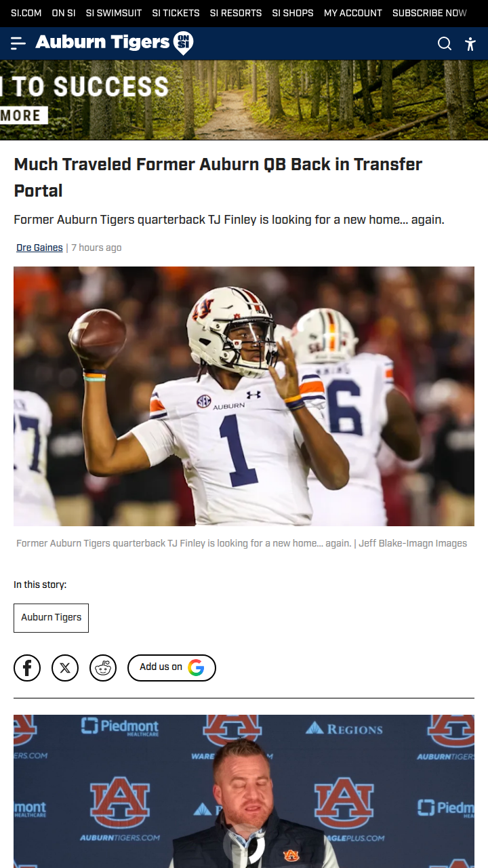Select the Auburn Tigers story tag
The height and width of the screenshot is (868, 488).
click(51, 618)
